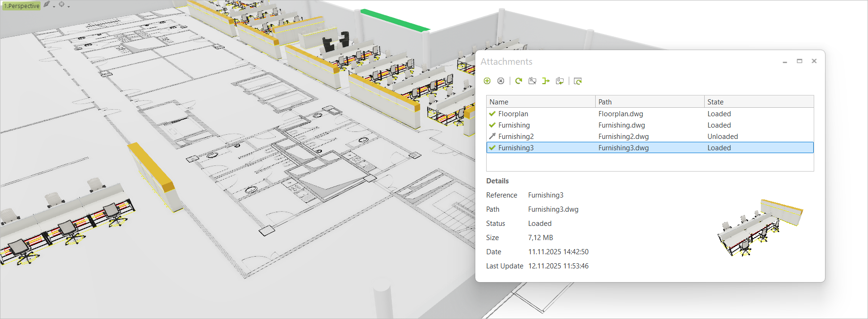Sort the list by the State column header
This screenshot has width=868, height=319.
pyautogui.click(x=759, y=102)
